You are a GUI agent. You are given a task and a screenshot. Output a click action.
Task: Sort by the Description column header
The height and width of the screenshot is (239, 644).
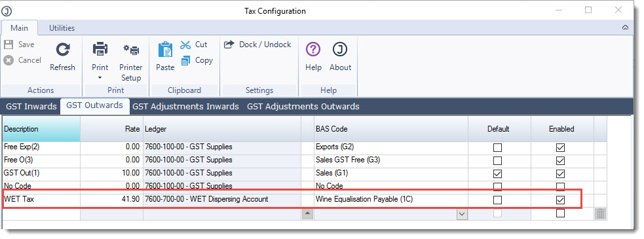click(41, 129)
